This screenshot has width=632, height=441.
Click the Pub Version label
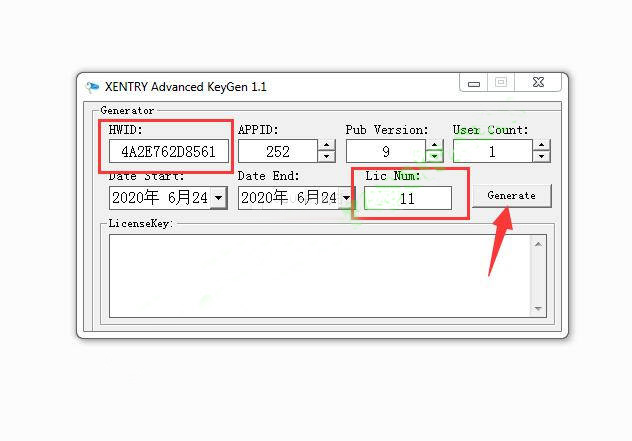[387, 130]
